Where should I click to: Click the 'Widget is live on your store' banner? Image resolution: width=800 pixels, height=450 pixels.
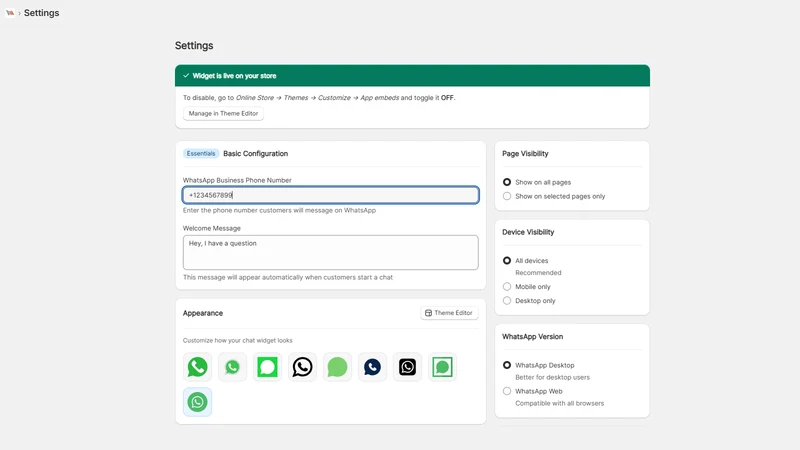point(412,76)
